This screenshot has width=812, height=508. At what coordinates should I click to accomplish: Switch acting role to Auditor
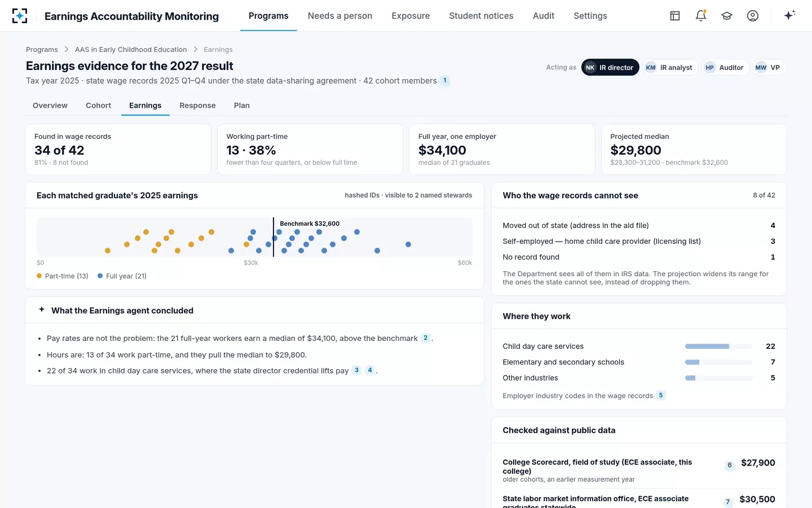[725, 68]
